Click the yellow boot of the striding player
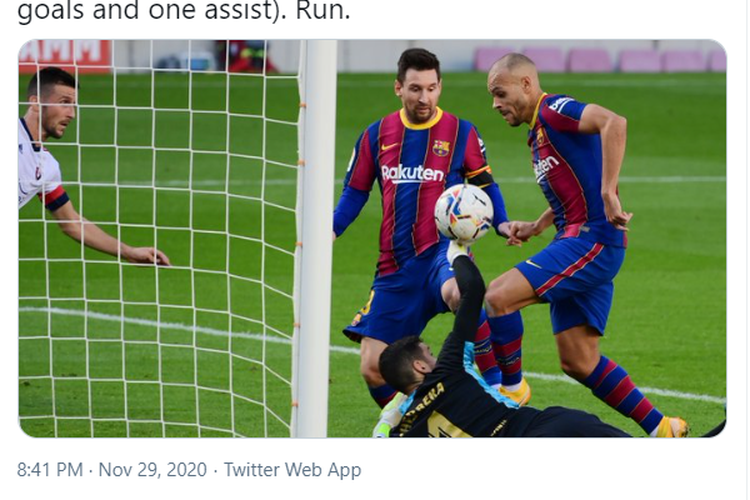750x500 pixels. point(672,427)
